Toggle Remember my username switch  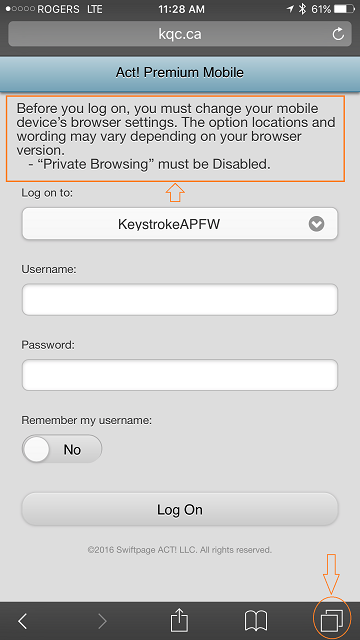62,449
